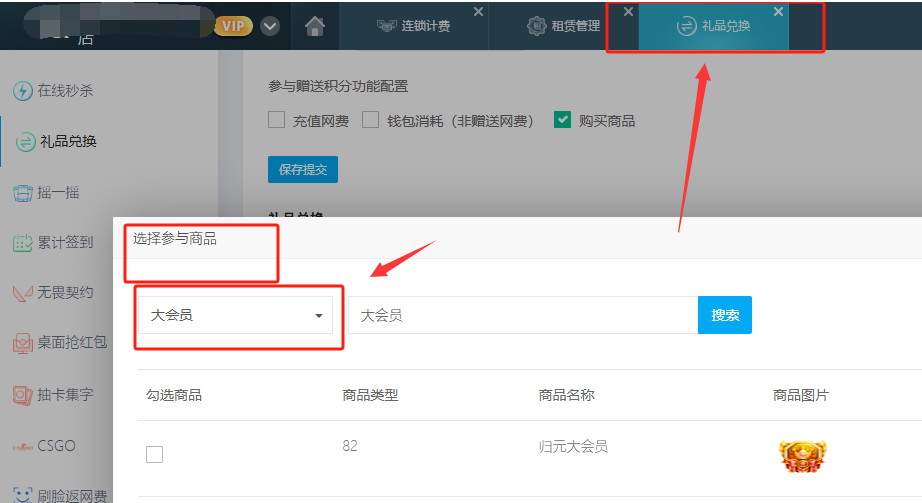
Task: Click the 选择参与商品 dialog title
Action: point(175,238)
